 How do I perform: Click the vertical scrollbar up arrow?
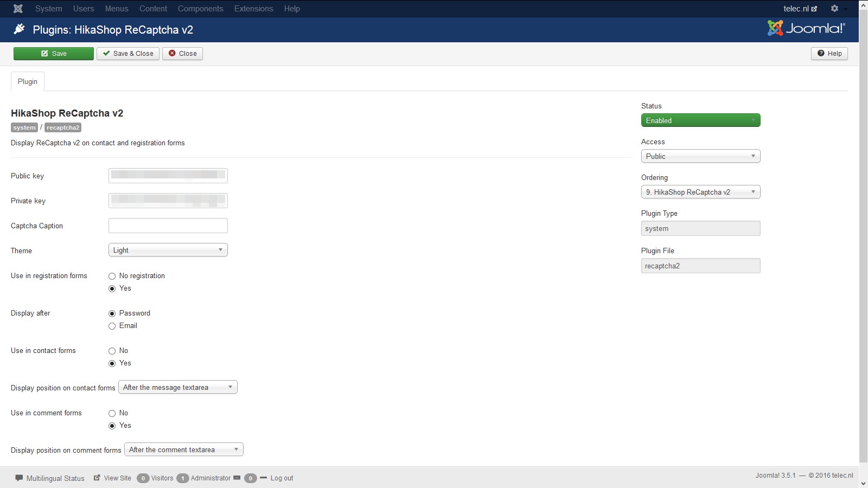(864, 4)
